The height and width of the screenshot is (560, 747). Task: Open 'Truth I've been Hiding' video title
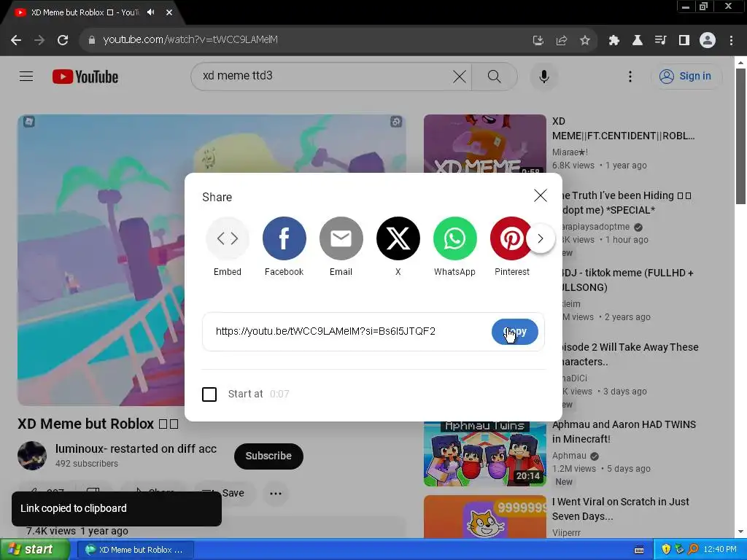click(x=627, y=203)
